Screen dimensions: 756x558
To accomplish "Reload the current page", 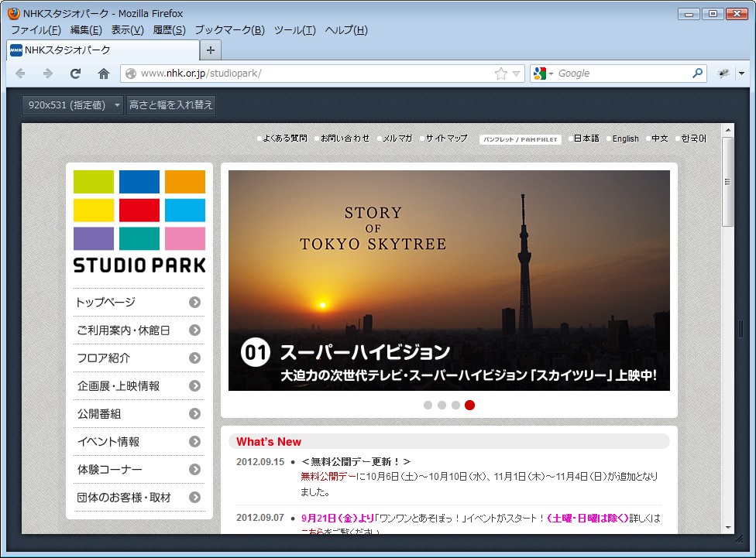I will click(x=75, y=74).
